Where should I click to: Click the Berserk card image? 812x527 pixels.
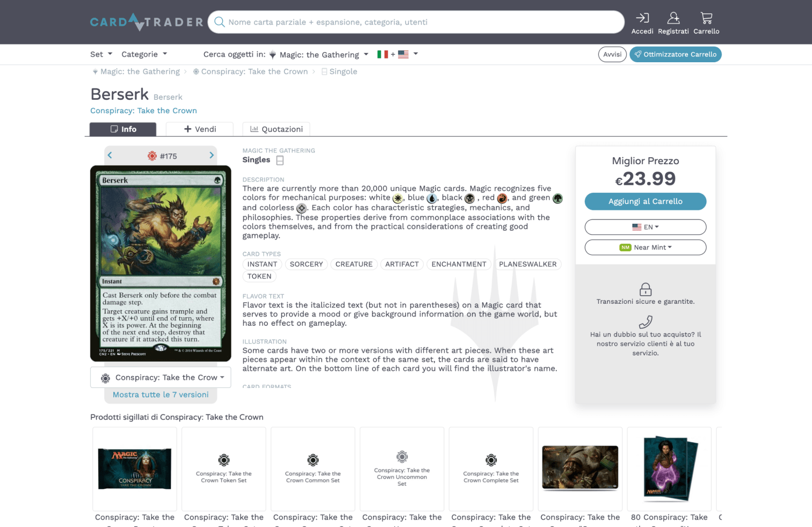pos(161,263)
